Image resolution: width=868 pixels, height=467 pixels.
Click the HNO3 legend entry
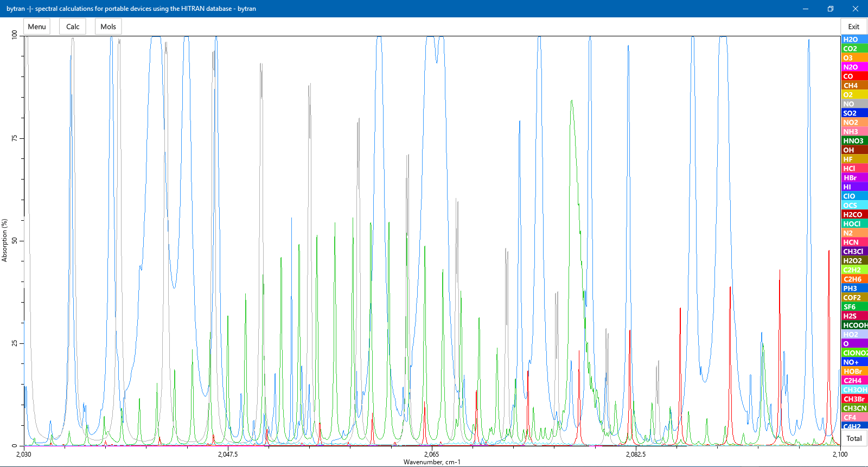point(854,141)
